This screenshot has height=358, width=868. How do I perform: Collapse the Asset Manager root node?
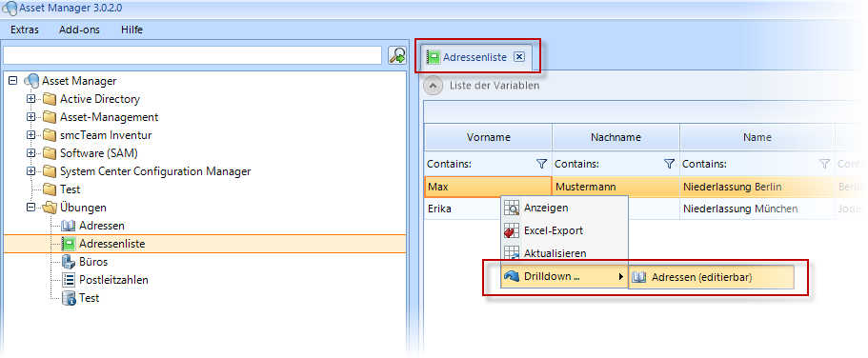13,81
